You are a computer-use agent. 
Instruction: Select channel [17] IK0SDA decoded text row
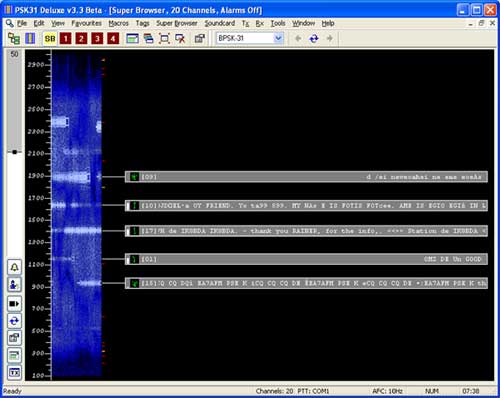tap(306, 231)
